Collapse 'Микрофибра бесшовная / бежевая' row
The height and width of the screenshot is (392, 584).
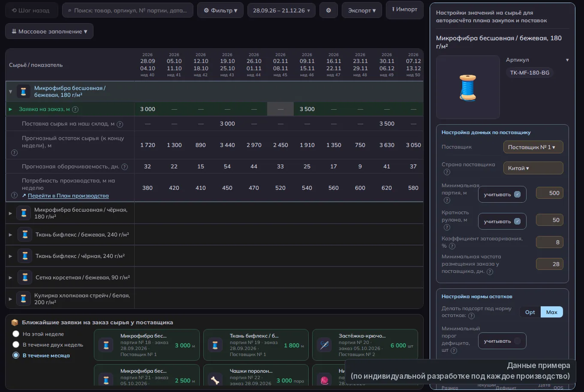tap(10, 92)
